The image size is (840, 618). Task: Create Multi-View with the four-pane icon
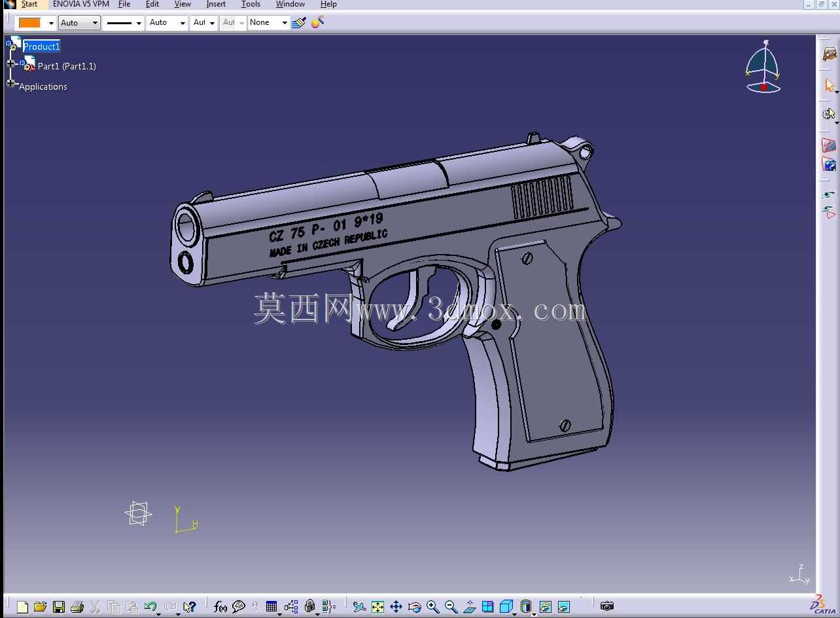tap(487, 607)
